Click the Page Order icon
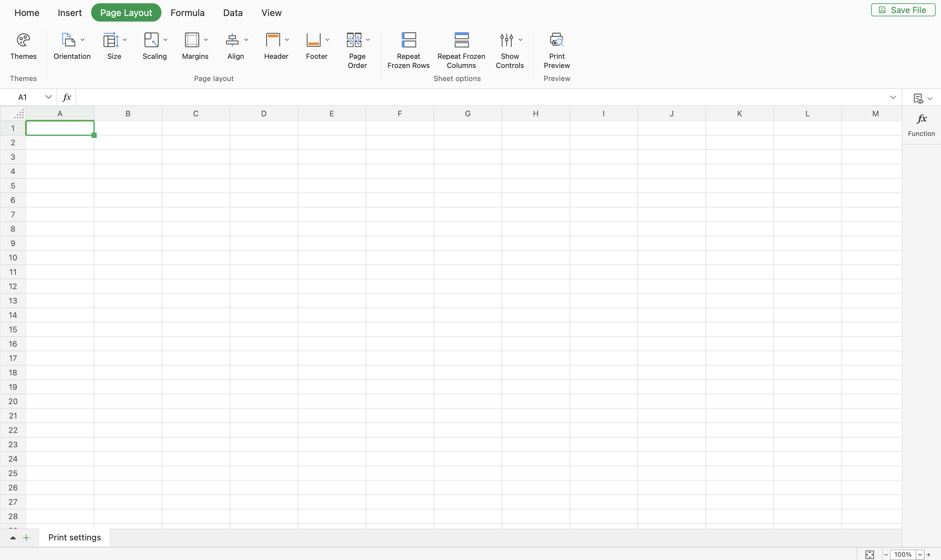 (x=354, y=40)
